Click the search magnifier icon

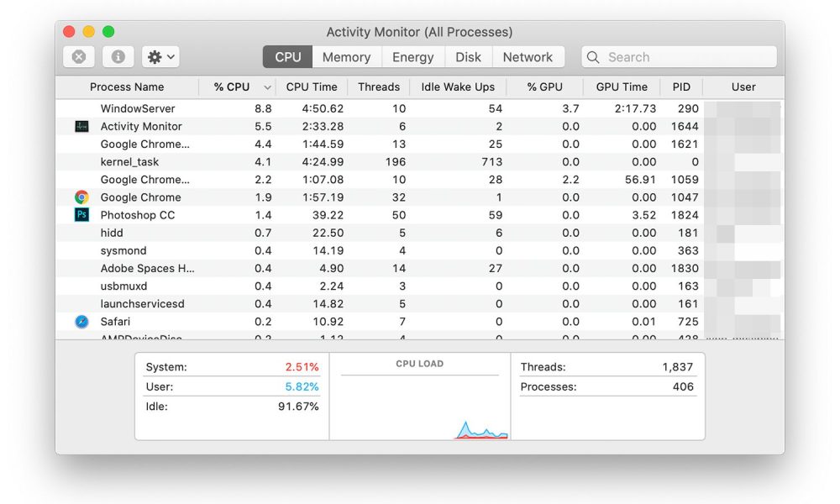(x=593, y=57)
